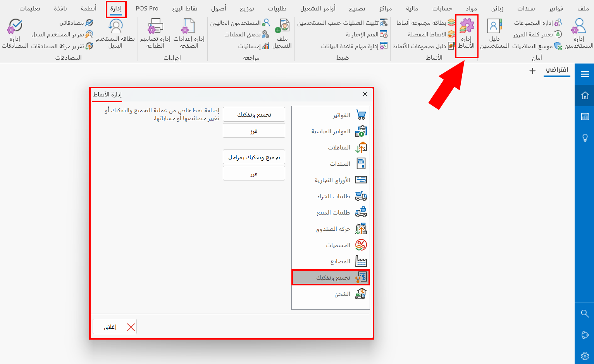Viewport: 594px width, 364px height.
Task: Select المصانع in the list
Action: pyautogui.click(x=331, y=261)
